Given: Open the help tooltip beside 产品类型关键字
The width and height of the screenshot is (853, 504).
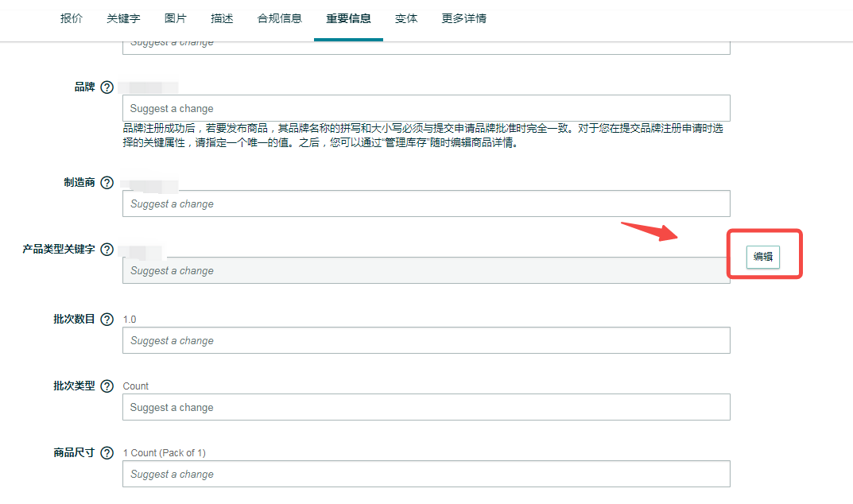Looking at the screenshot, I should point(108,250).
